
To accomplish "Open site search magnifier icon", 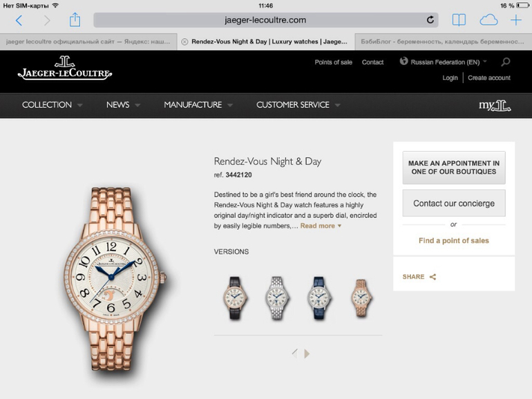I will [506, 61].
